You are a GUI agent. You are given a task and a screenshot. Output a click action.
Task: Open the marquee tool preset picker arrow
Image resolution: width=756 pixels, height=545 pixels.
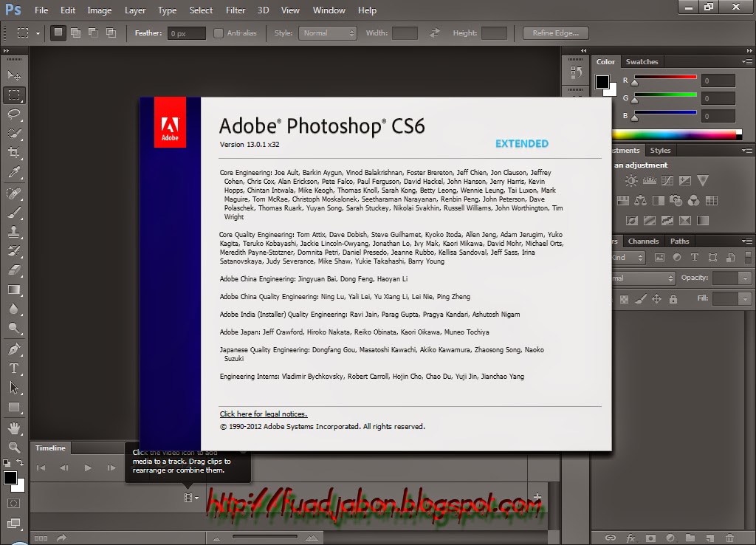[x=38, y=33]
